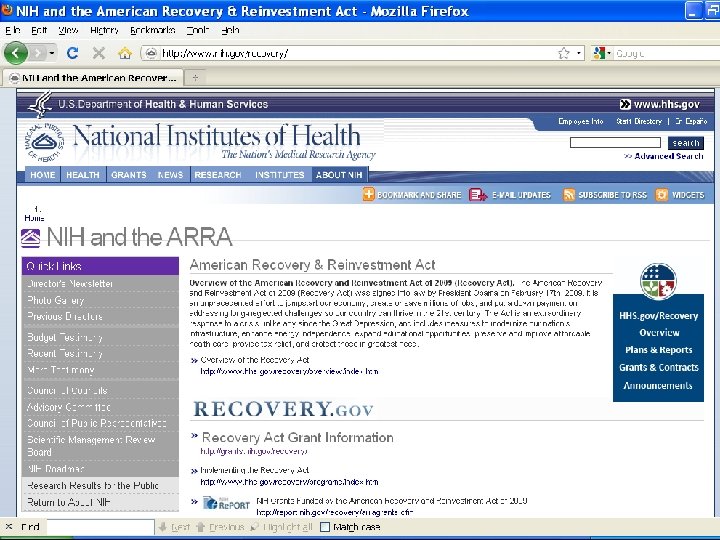Viewport: 720px width, 540px height.
Task: Click the Stop loading X icon
Action: pos(98,53)
